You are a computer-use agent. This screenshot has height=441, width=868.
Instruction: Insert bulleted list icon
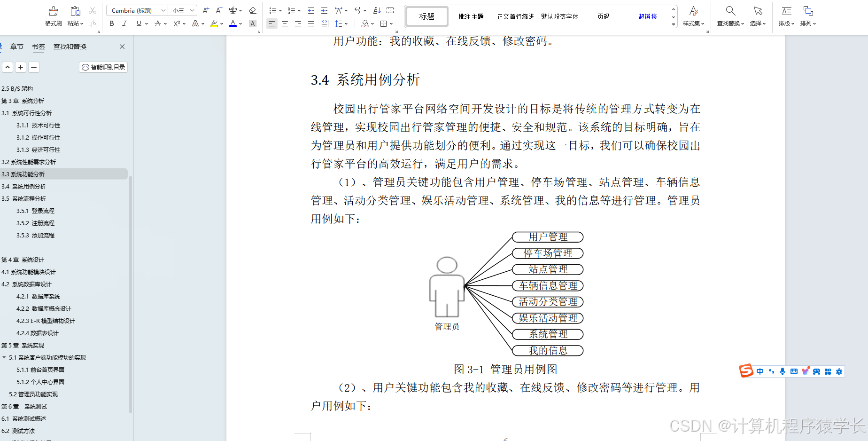273,10
